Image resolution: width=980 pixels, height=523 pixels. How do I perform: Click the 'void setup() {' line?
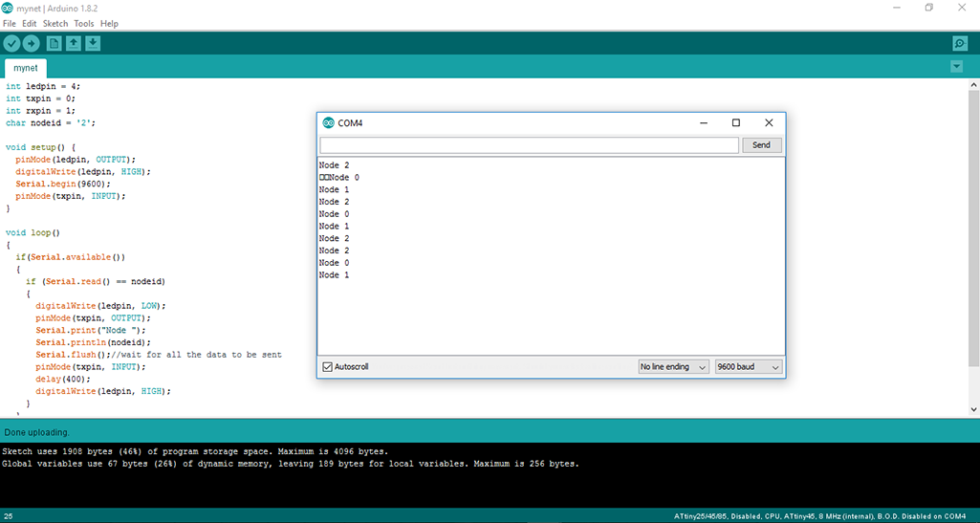[x=40, y=147]
